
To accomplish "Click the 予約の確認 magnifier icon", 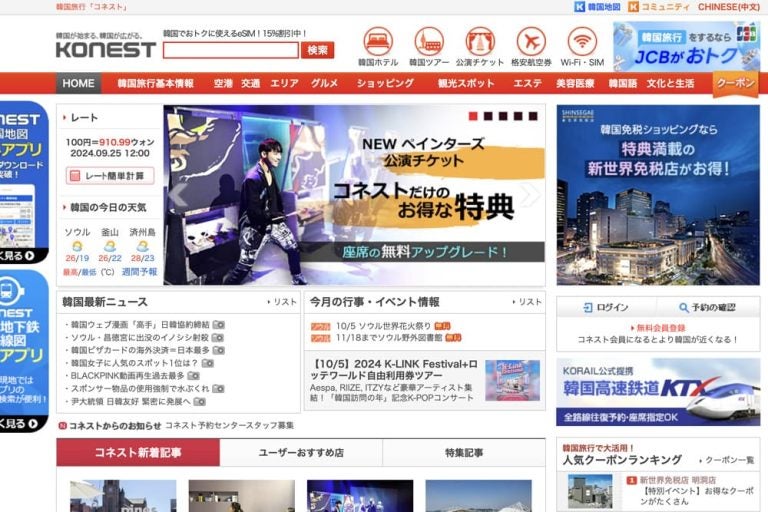I will point(684,307).
